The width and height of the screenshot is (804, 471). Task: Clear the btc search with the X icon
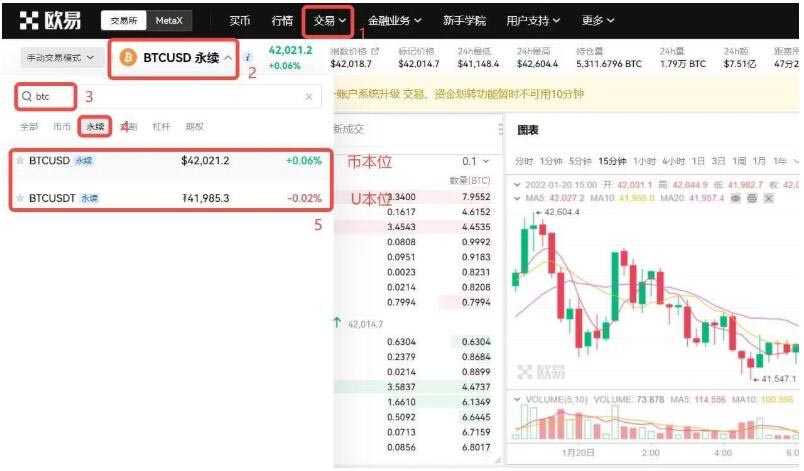[x=309, y=96]
